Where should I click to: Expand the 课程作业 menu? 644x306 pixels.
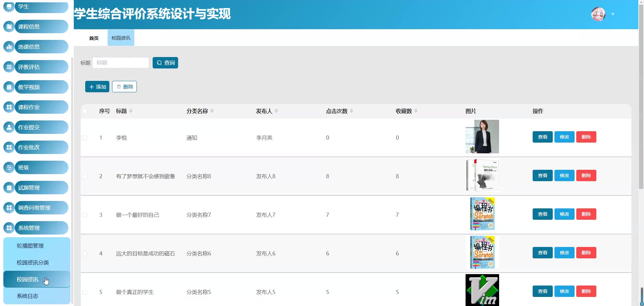coord(41,107)
